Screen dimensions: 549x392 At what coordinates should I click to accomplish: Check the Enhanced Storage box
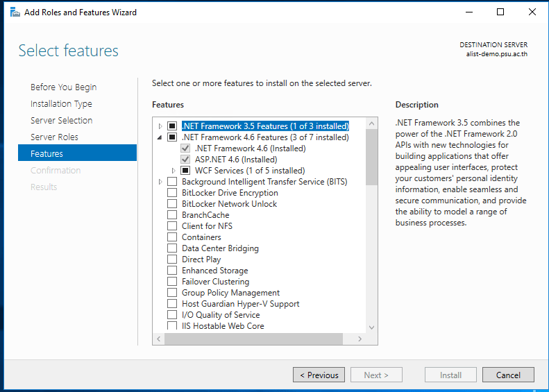click(x=172, y=271)
